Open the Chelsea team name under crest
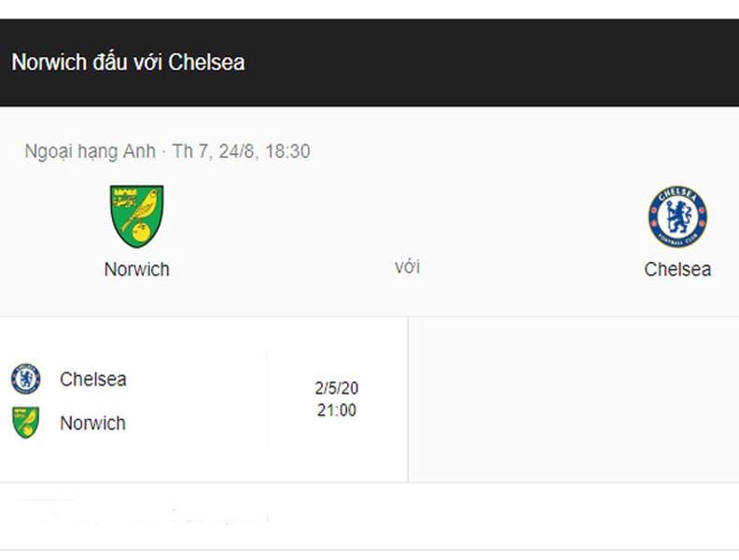Viewport: 739px width, 560px height. 677,270
